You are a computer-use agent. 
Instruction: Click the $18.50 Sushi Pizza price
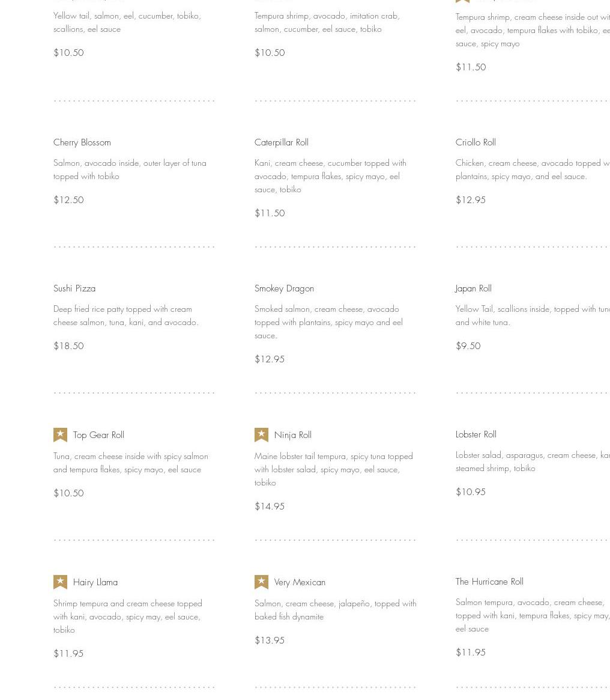coord(68,346)
